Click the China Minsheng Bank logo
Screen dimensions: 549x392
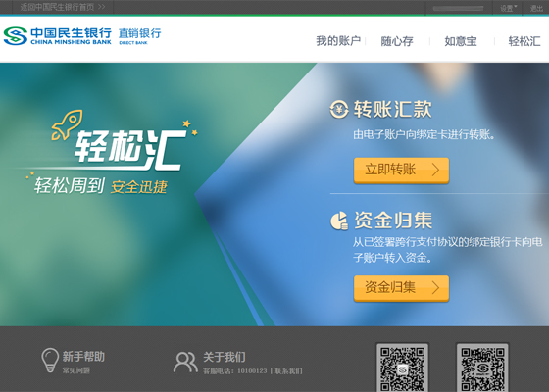(58, 36)
